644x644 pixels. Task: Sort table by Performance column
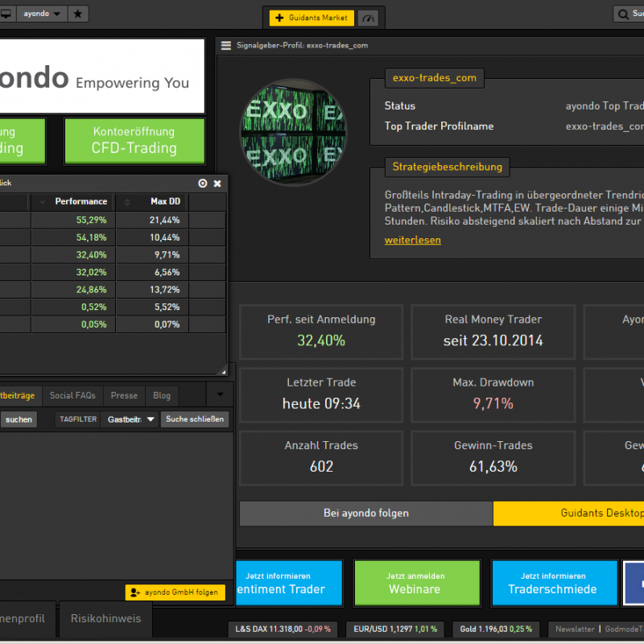(80, 201)
